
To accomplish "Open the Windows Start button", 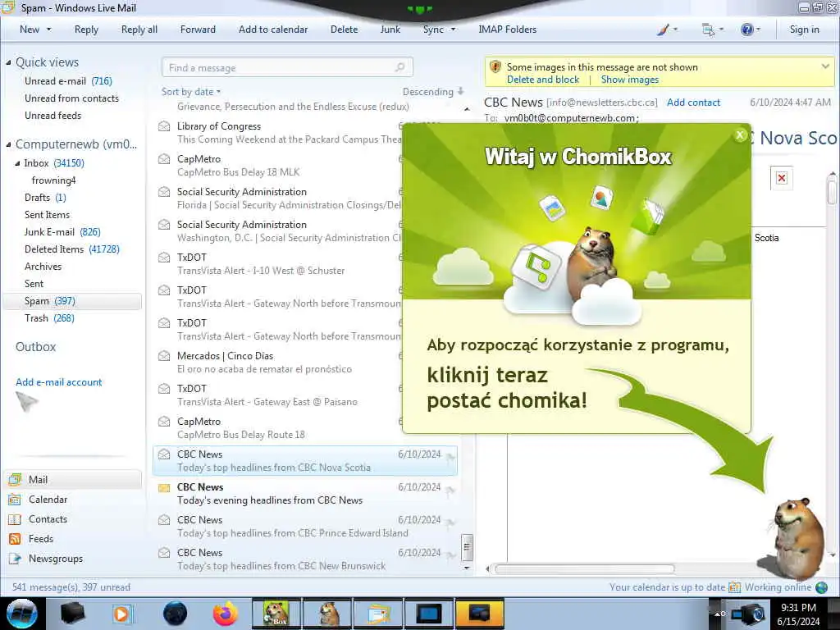I will tap(21, 614).
